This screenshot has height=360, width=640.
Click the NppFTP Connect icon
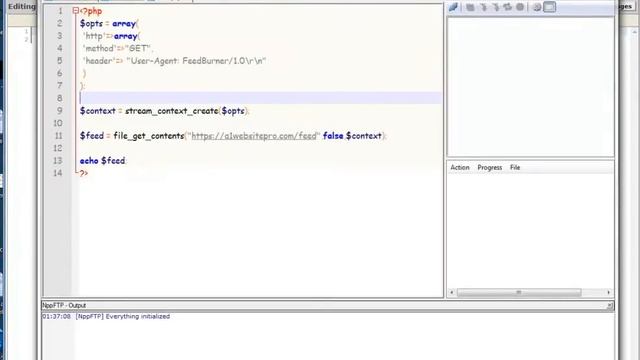coord(453,7)
